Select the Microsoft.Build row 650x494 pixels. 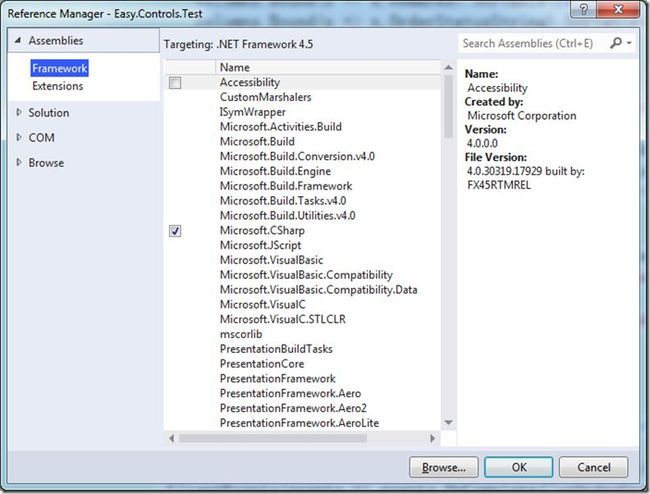[x=257, y=141]
